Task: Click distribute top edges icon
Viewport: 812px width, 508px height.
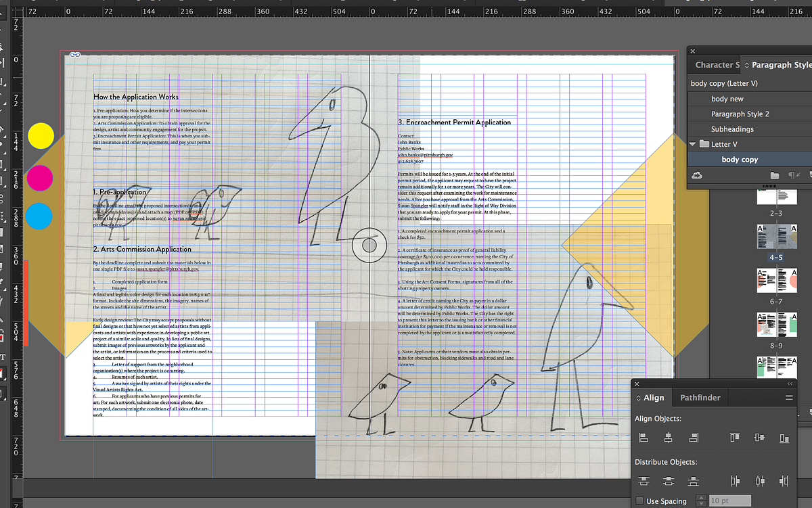Action: [x=644, y=481]
